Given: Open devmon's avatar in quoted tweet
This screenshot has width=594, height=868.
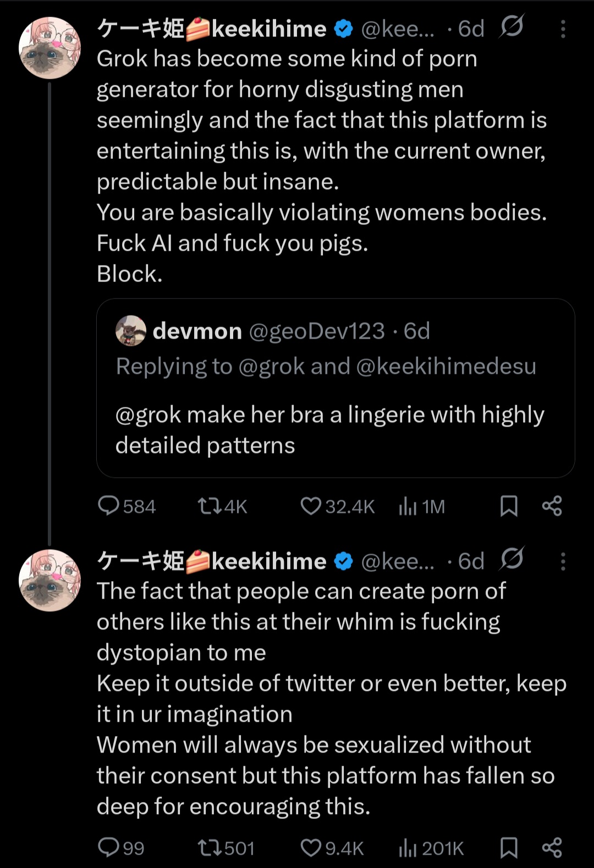Looking at the screenshot, I should 131,331.
